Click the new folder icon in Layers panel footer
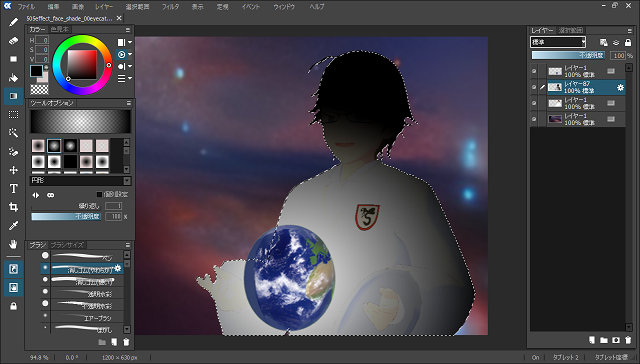 pos(604,340)
